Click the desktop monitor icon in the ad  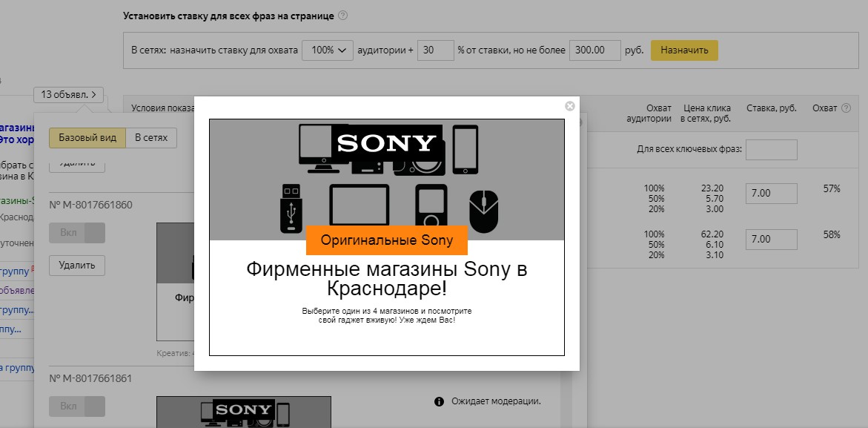314,149
